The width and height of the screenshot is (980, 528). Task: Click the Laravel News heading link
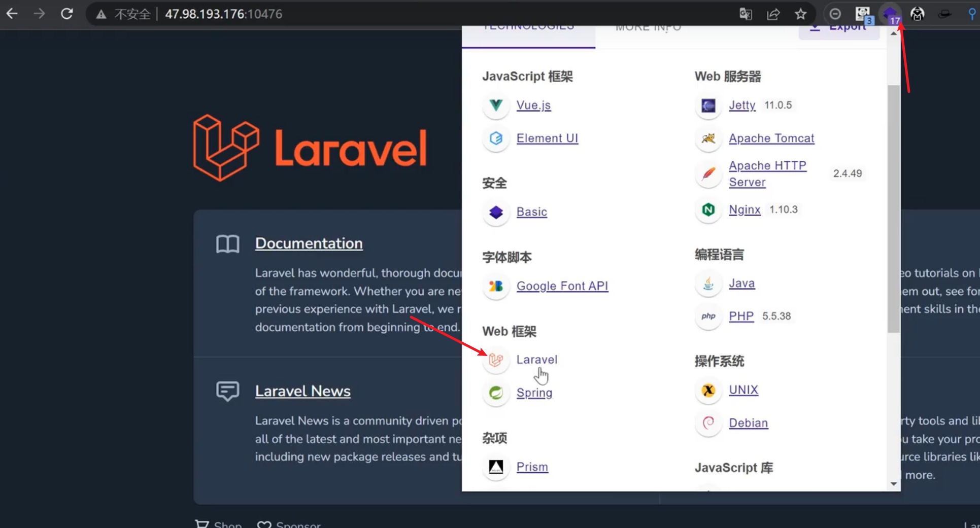coord(302,391)
